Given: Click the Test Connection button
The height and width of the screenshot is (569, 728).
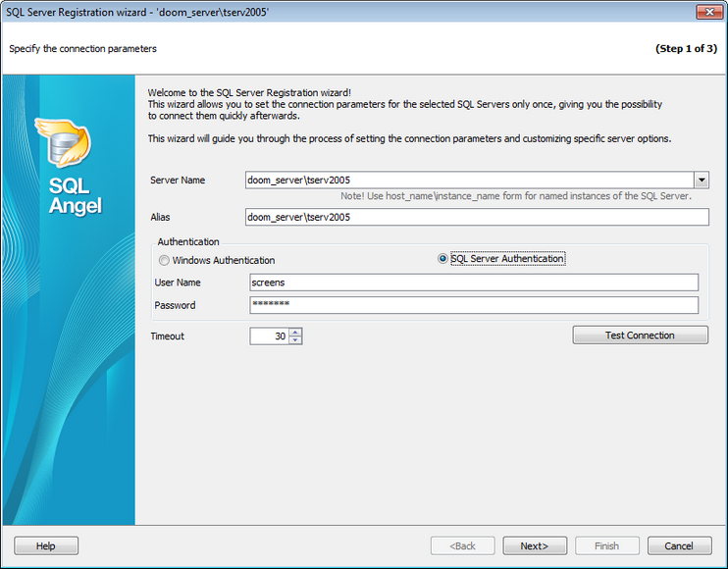Looking at the screenshot, I should (x=641, y=336).
